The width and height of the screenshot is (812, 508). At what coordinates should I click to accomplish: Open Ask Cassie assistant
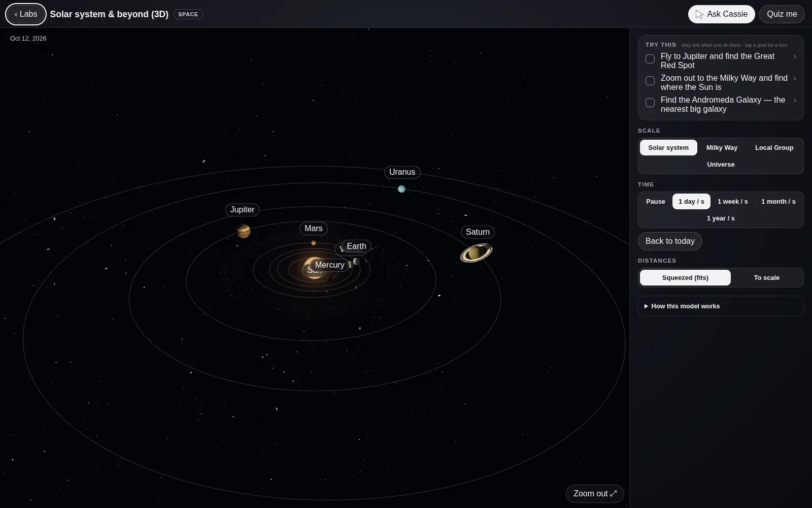click(x=721, y=14)
